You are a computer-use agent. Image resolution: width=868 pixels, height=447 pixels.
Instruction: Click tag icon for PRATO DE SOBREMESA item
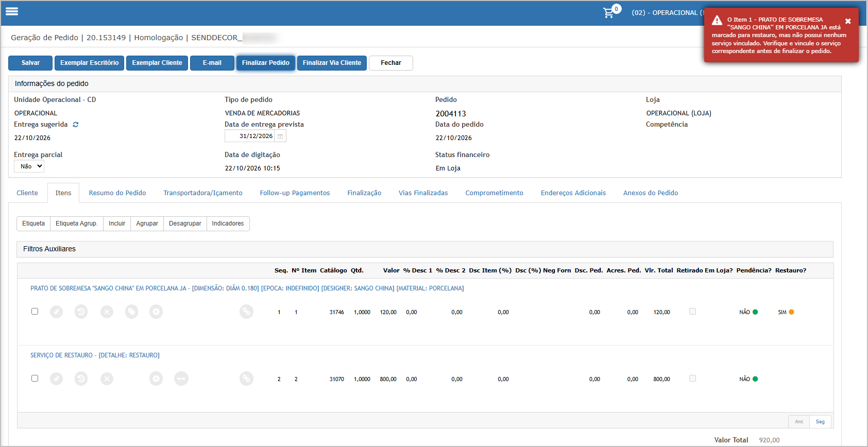point(132,312)
